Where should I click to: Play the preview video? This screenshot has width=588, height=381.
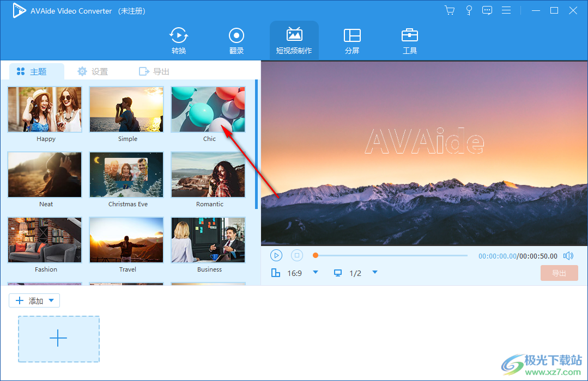coord(276,255)
